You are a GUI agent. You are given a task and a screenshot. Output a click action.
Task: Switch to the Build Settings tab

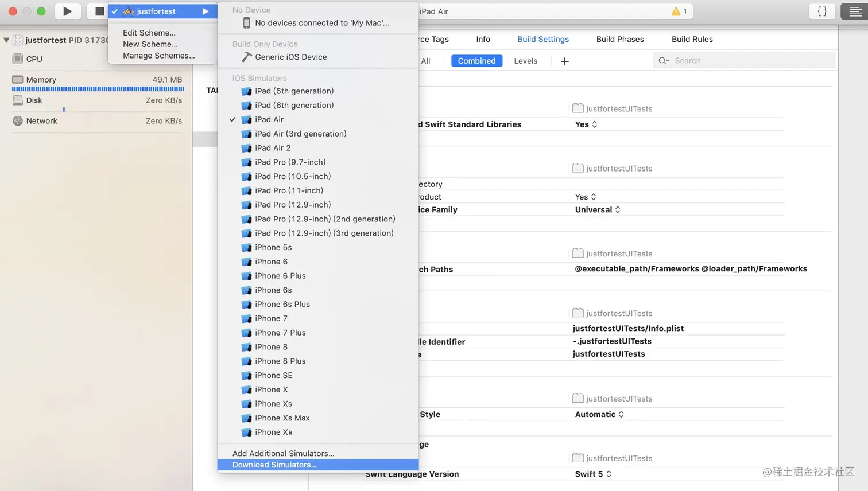click(x=543, y=39)
